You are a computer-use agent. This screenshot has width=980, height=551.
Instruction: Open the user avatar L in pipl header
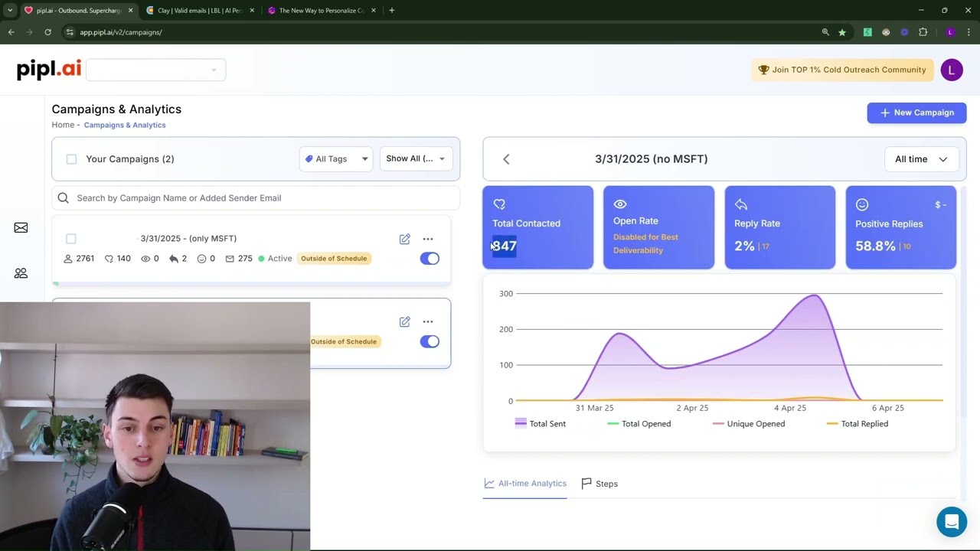952,70
